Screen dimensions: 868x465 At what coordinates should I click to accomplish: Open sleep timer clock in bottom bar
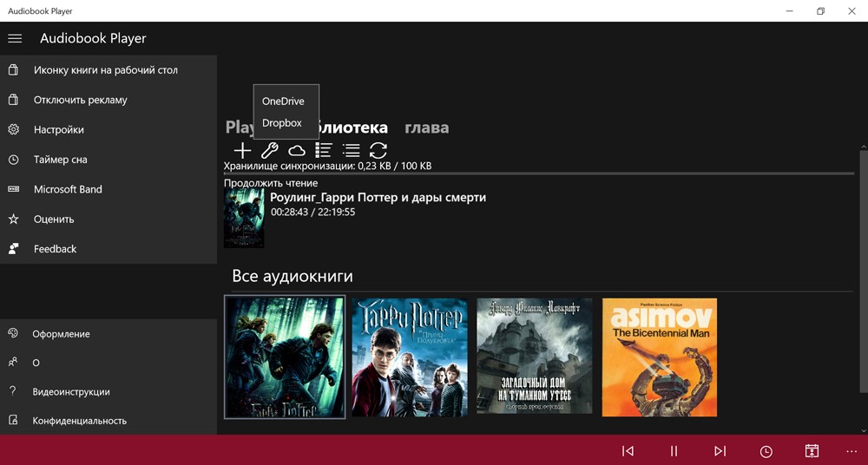[x=766, y=451]
